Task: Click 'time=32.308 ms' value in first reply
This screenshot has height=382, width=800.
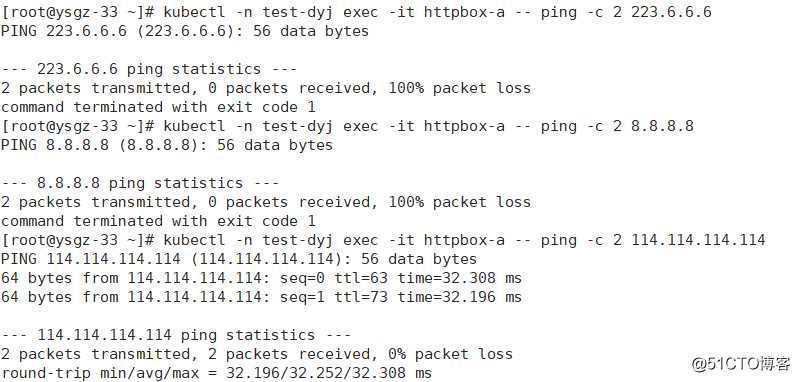Action: pos(460,278)
